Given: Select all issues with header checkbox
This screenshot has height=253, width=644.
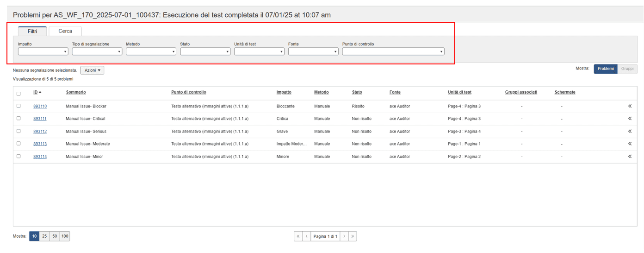Looking at the screenshot, I should point(19,94).
